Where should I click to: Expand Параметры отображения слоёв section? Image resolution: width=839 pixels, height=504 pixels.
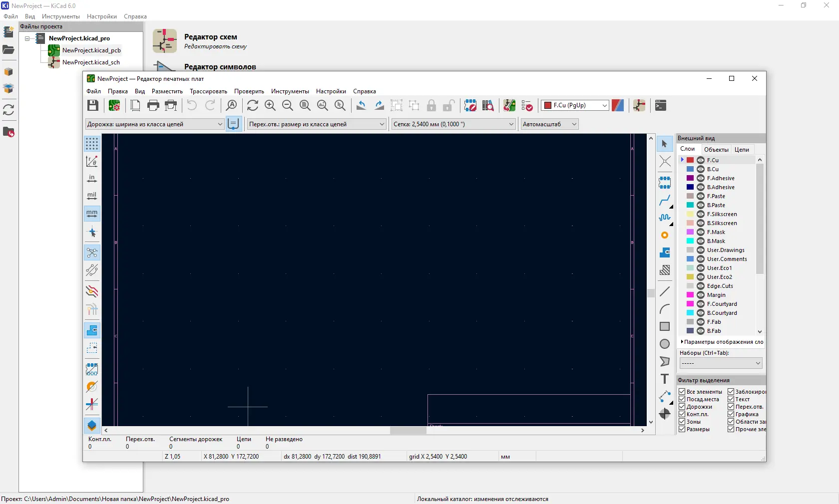point(722,342)
